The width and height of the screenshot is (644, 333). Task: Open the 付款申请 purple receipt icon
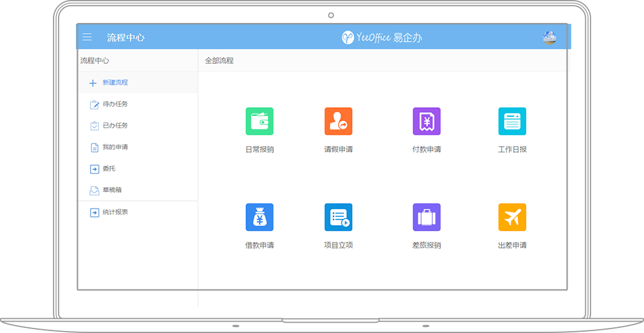[x=427, y=121]
